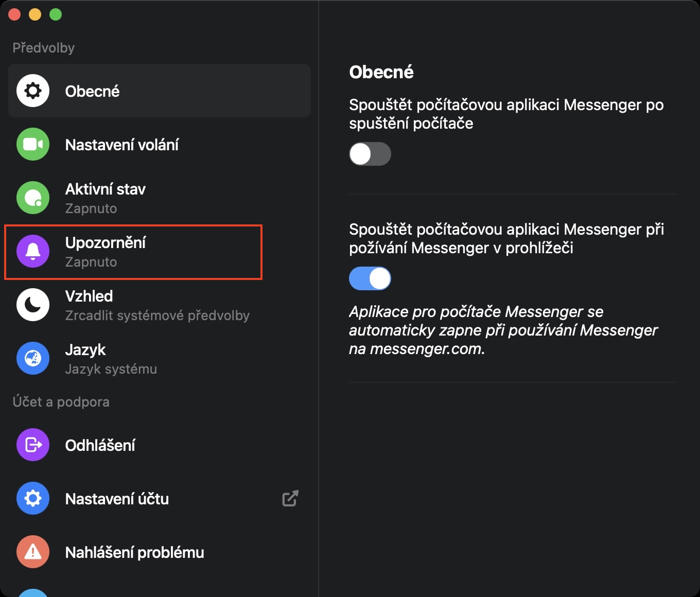Screen dimensions: 700x597
Task: Click the green video camera icon
Action: (x=33, y=145)
